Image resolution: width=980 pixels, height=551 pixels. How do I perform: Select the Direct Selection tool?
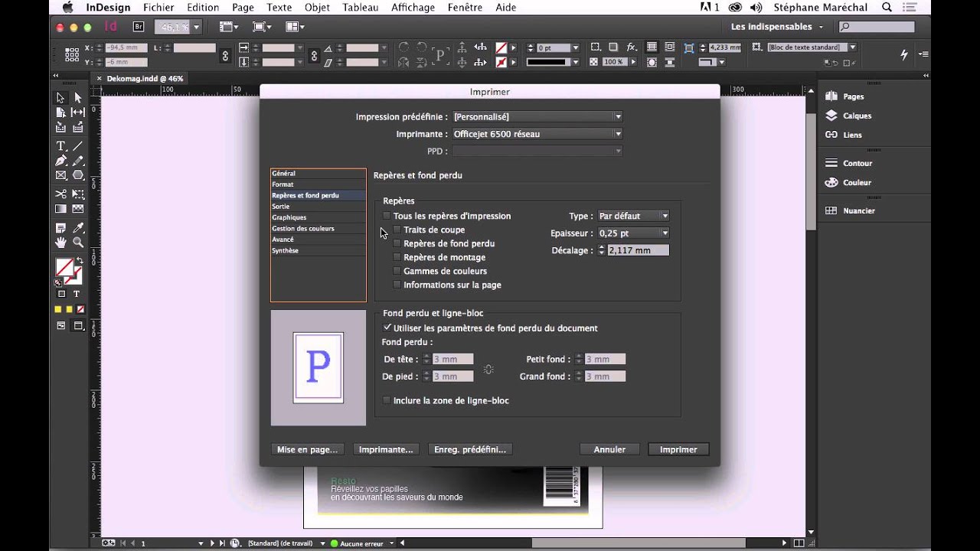click(77, 97)
